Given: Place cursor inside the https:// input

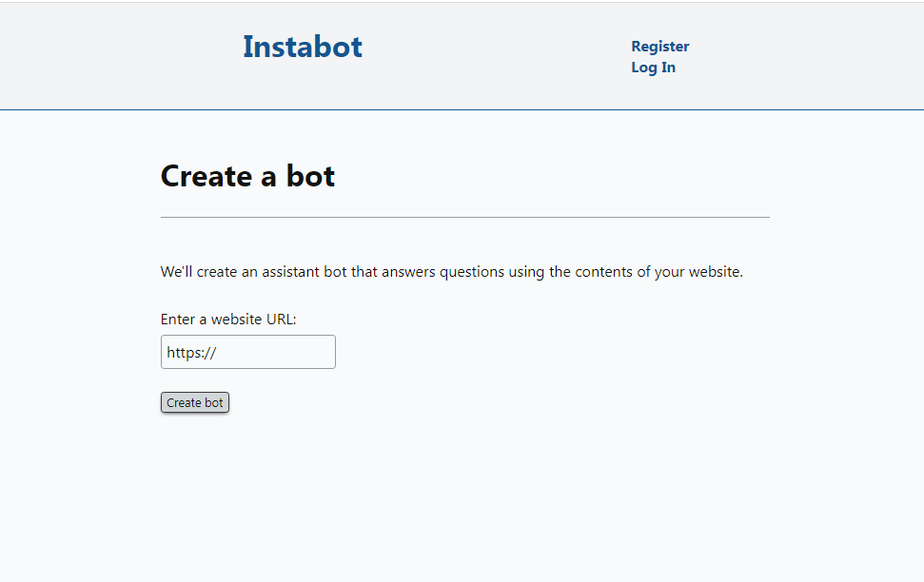Looking at the screenshot, I should point(247,351).
